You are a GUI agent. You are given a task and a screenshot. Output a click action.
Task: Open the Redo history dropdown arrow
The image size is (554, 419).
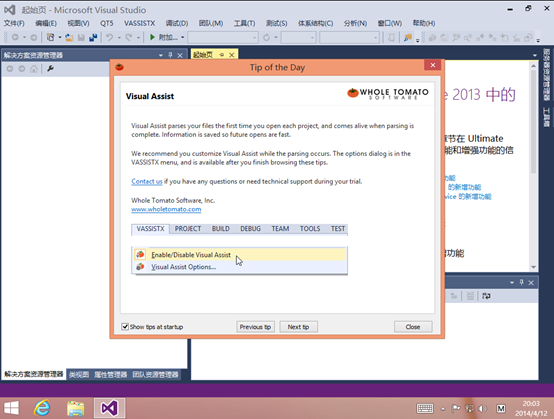pyautogui.click(x=138, y=37)
